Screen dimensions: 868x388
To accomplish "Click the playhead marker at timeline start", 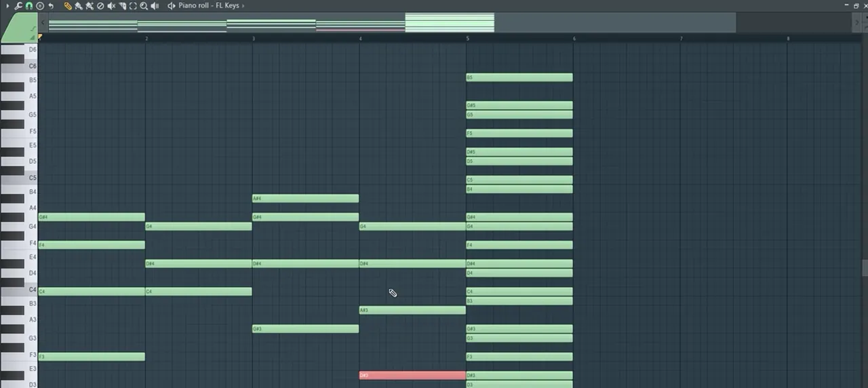I will pos(40,38).
